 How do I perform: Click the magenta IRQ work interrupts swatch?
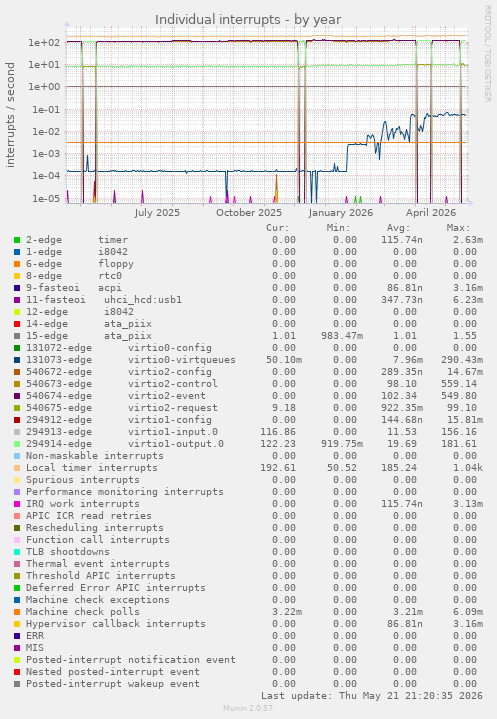point(17,504)
